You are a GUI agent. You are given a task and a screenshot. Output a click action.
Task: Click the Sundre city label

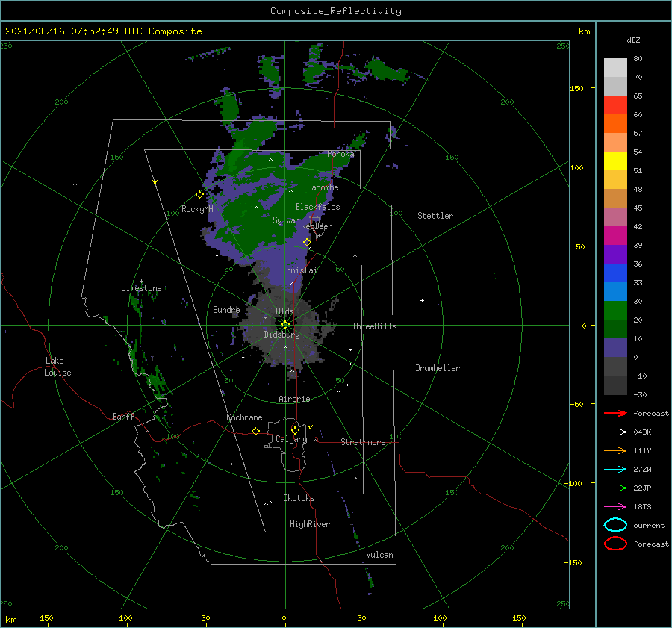(x=226, y=309)
